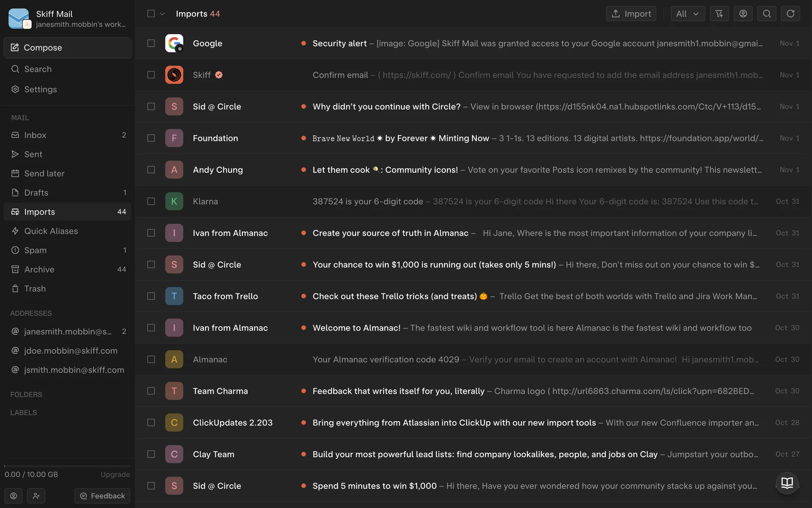Click the Compose button

68,48
